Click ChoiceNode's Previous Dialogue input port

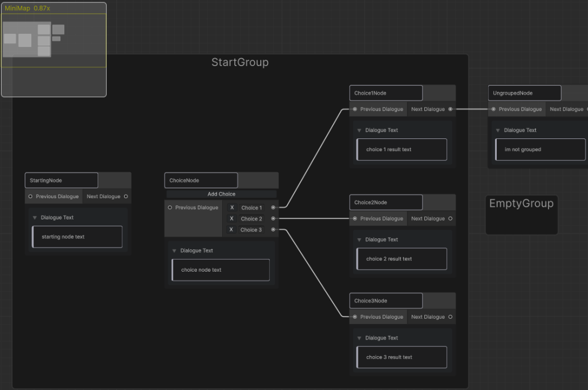(x=170, y=207)
